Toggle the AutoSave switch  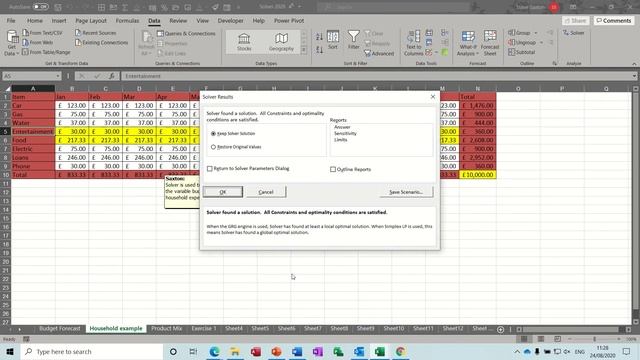[x=40, y=7]
